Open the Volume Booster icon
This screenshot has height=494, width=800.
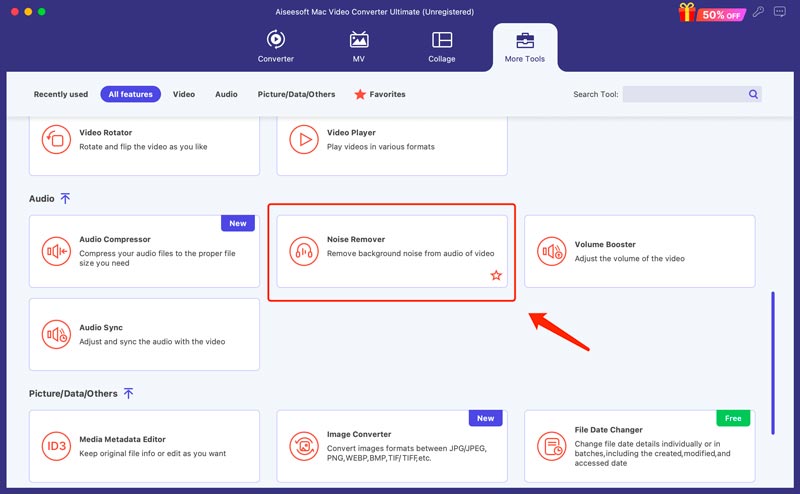point(551,251)
